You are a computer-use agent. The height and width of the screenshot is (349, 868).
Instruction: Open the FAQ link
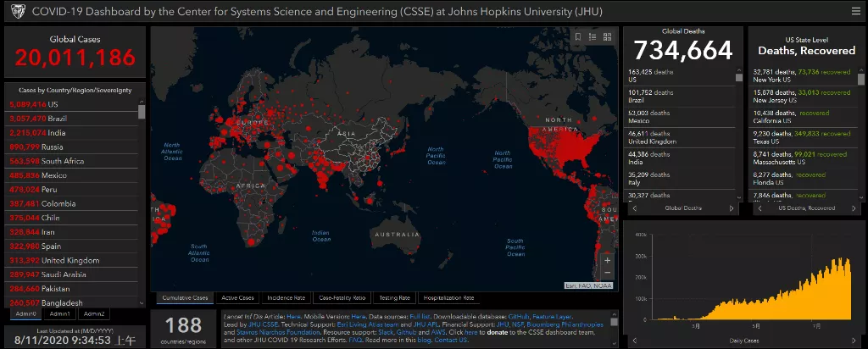pos(356,341)
